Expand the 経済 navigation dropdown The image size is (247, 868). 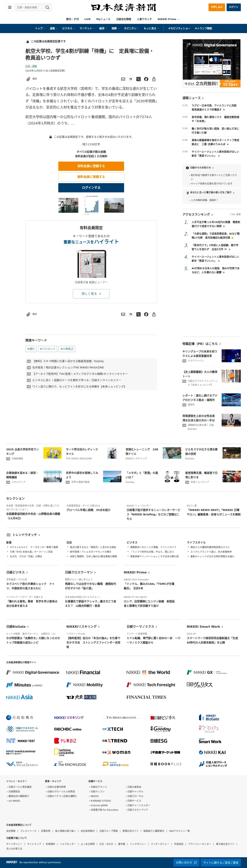(103, 28)
